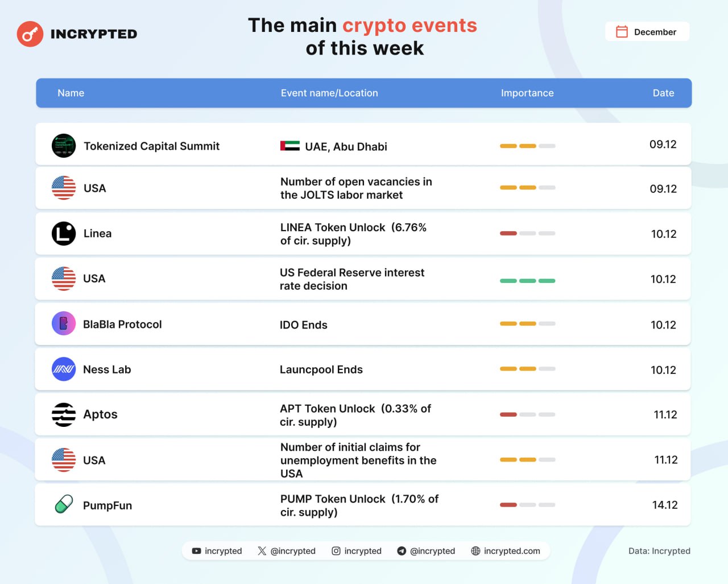Click the BlaBla Protocol logo icon
The width and height of the screenshot is (728, 584).
coord(64,324)
